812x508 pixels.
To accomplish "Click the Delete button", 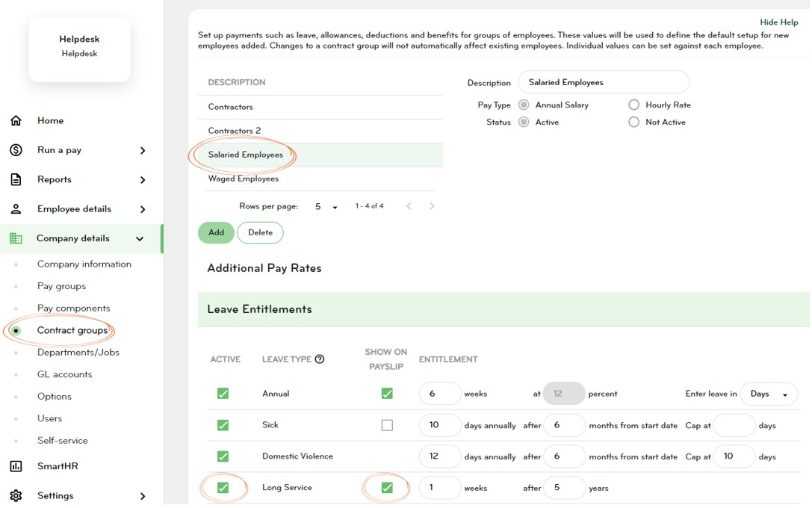I will pos(260,232).
